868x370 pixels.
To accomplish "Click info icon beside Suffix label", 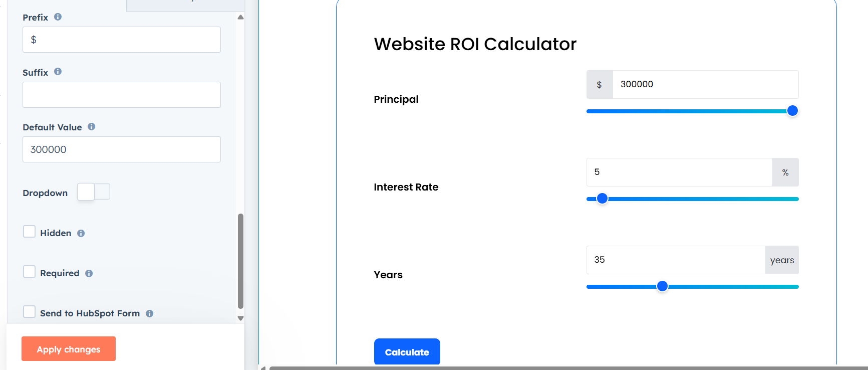I will point(58,72).
